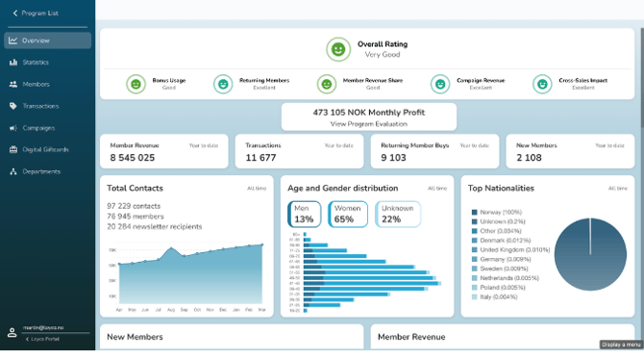Click the Germany (0.009%) legend entry

pyautogui.click(x=501, y=259)
